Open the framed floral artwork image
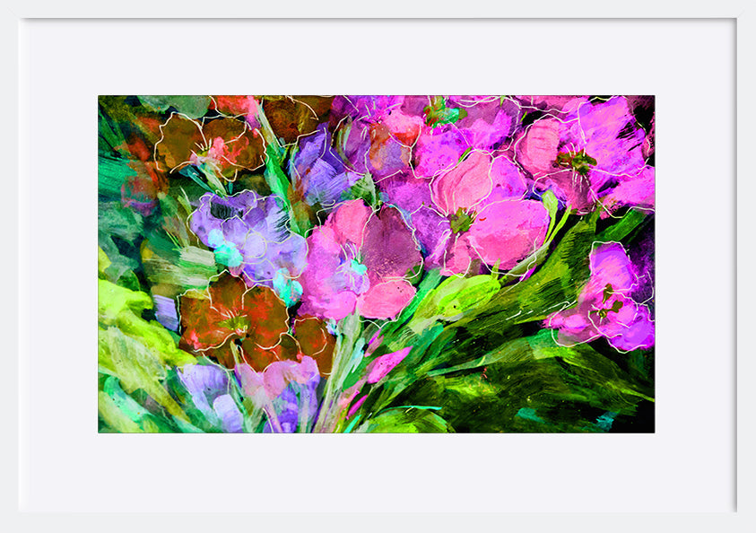This screenshot has width=756, height=533. pyautogui.click(x=377, y=265)
